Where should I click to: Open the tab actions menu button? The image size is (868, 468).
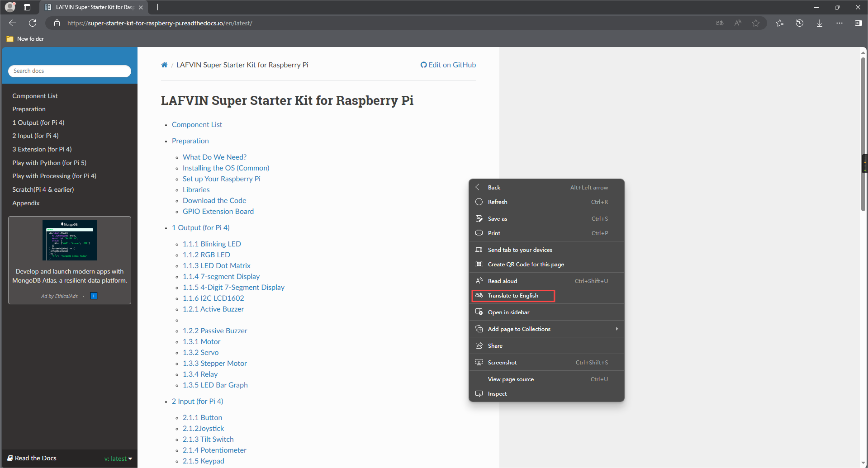[x=27, y=7]
